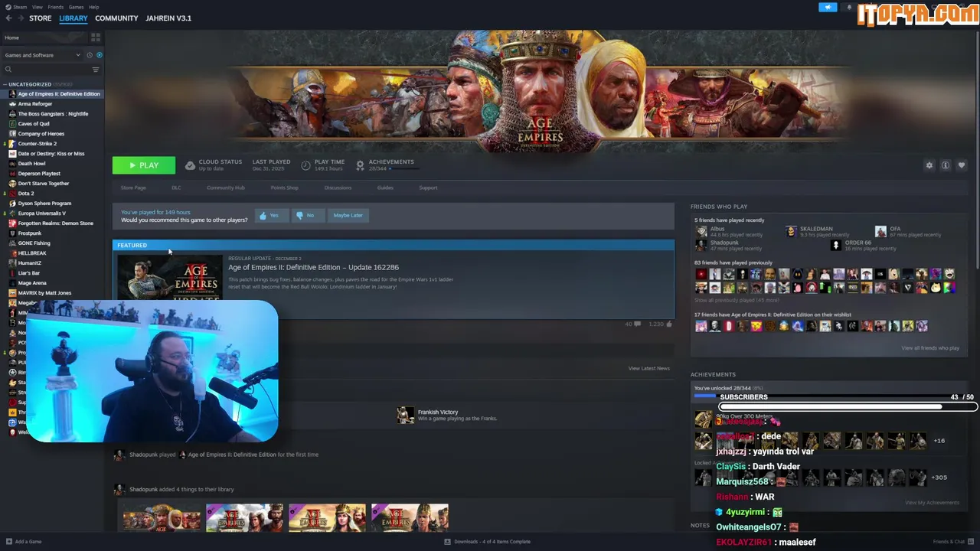The width and height of the screenshot is (980, 551).
Task: Click Add a Game at bottom
Action: (x=24, y=542)
